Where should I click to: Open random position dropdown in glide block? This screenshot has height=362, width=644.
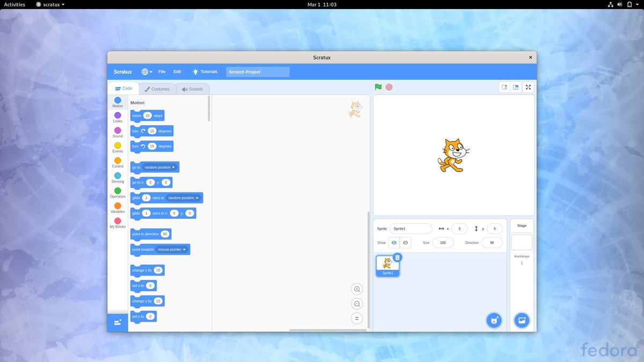[184, 198]
